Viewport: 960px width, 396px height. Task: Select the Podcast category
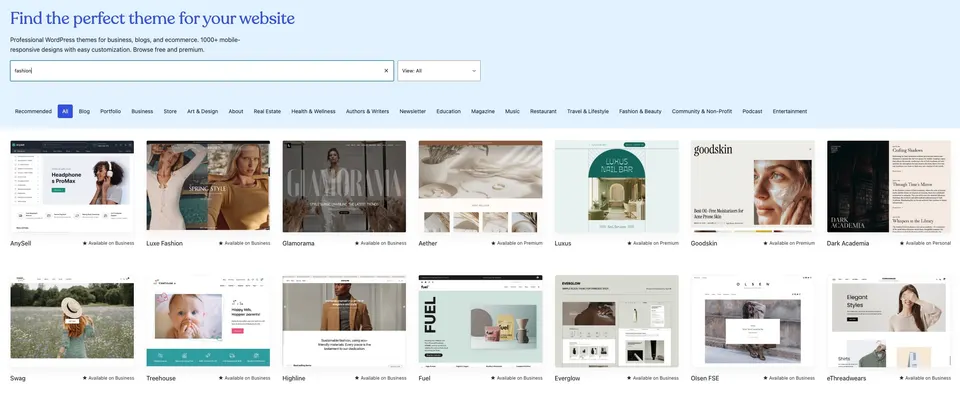(x=752, y=111)
